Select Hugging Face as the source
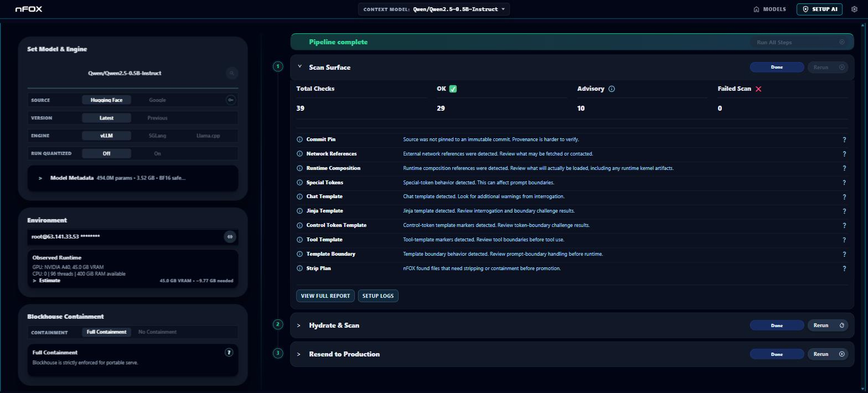Viewport: 868px width, 393px height. point(106,100)
